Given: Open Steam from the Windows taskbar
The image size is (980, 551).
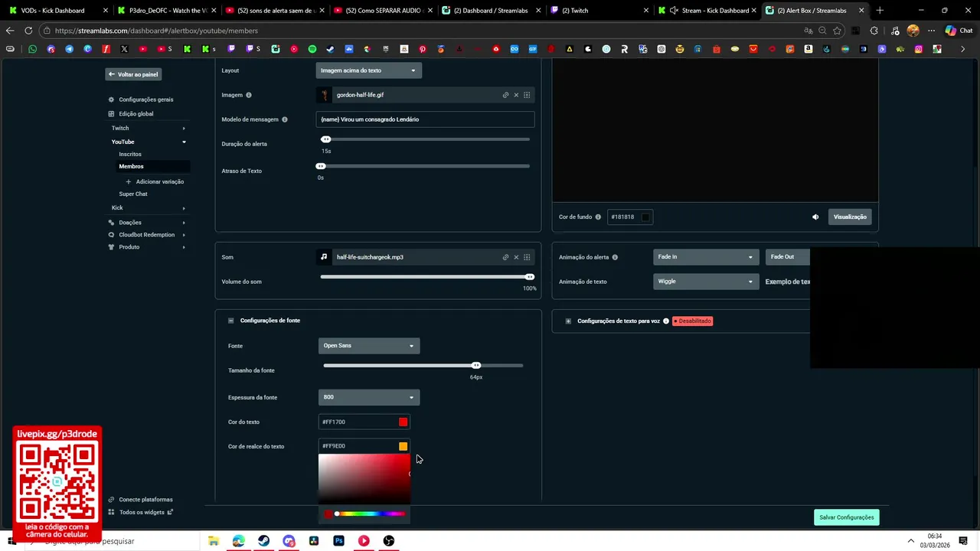Looking at the screenshot, I should (x=263, y=541).
